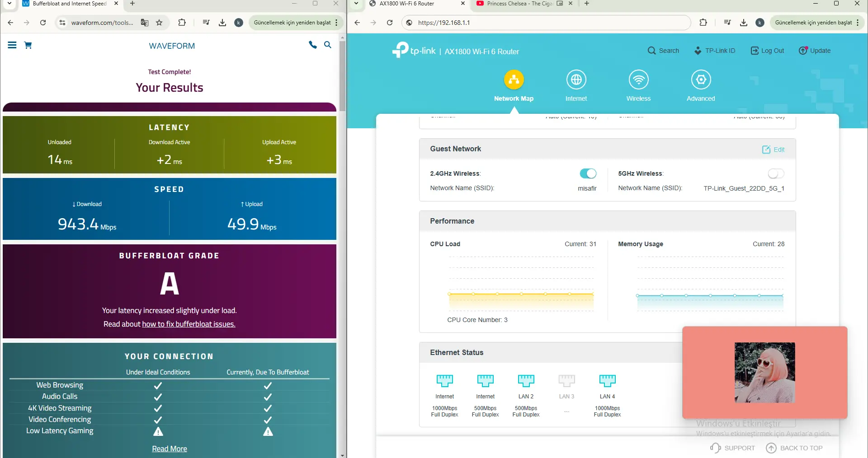Viewport: 868px width, 458px height.
Task: Open the Internet section in router
Action: (576, 86)
